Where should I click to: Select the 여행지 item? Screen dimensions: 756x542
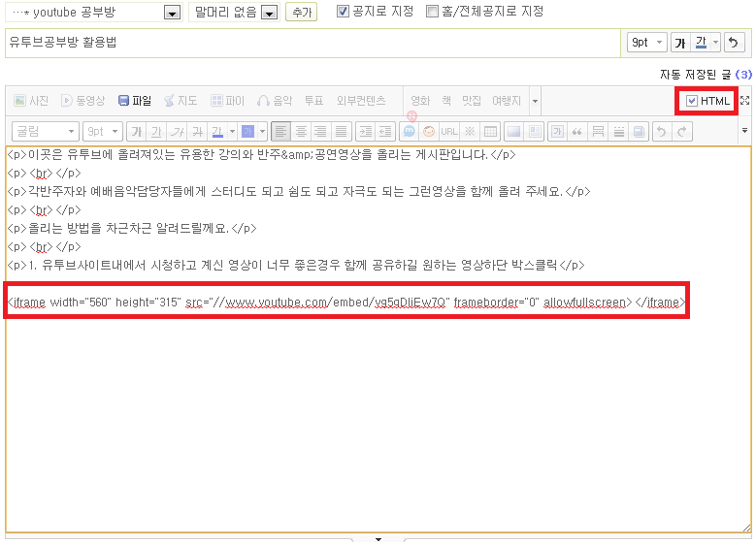pos(507,101)
